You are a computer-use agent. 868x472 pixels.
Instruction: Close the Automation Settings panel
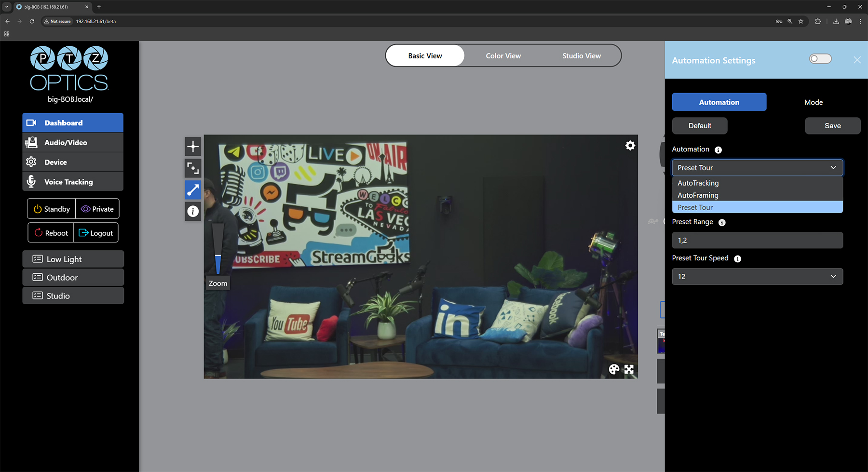tap(857, 60)
